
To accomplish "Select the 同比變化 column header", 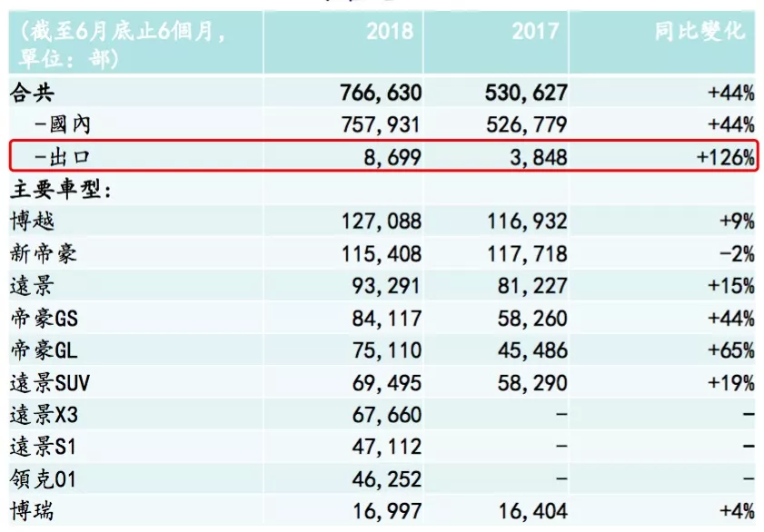I will (x=700, y=32).
